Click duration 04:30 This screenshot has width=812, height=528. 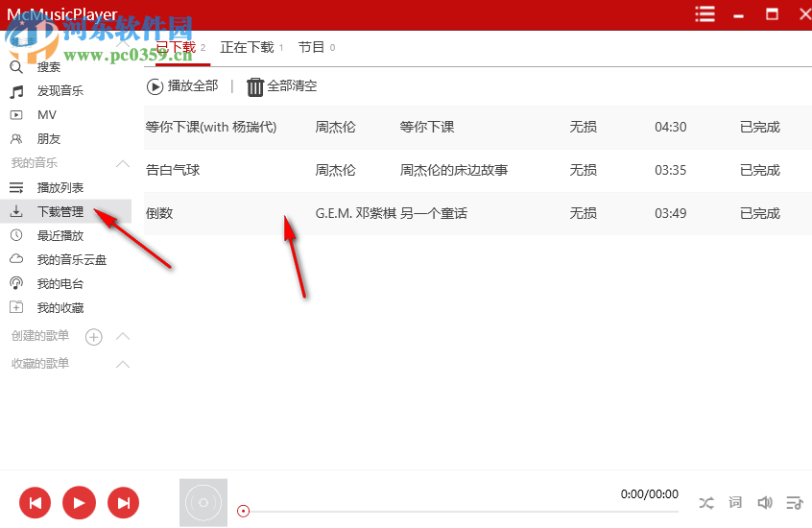(x=671, y=127)
